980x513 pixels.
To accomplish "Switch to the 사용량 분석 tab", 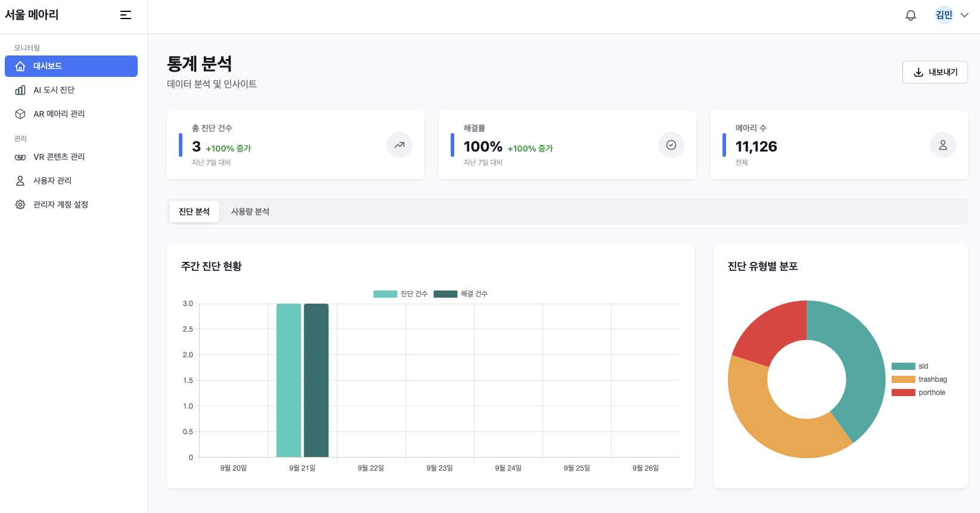I will coord(250,212).
